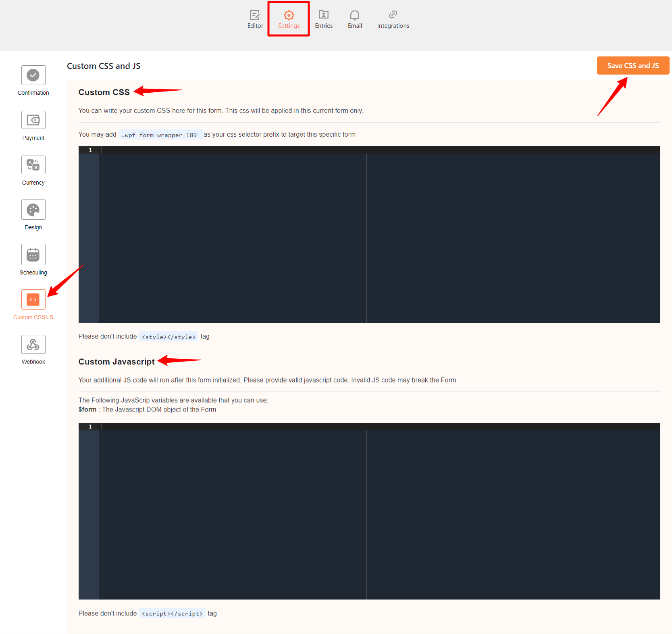The width and height of the screenshot is (672, 634).
Task: Select the Scheduling calendar icon
Action: coord(33,255)
